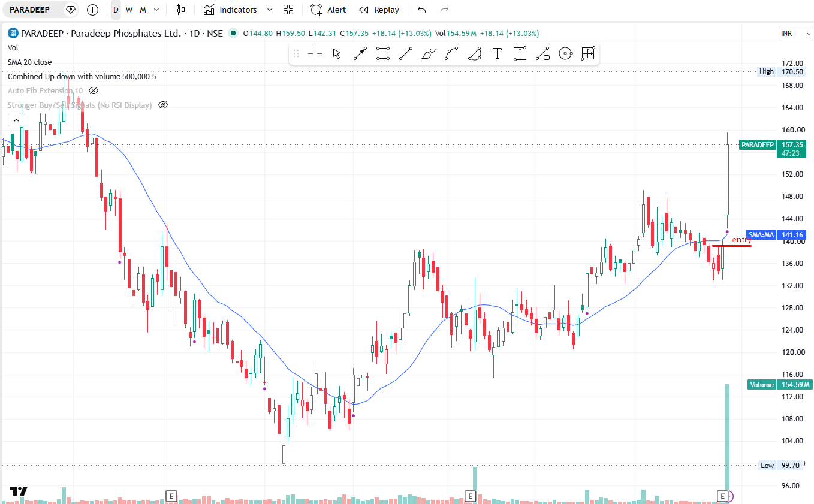Click the plus icon to compare or add symbol
The image size is (814, 504).
coord(92,10)
